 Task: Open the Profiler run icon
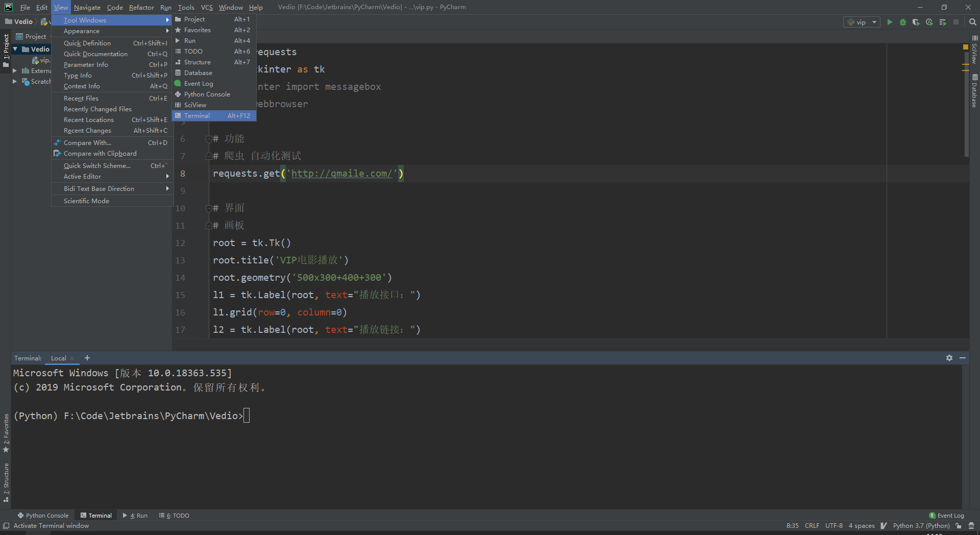tap(929, 22)
